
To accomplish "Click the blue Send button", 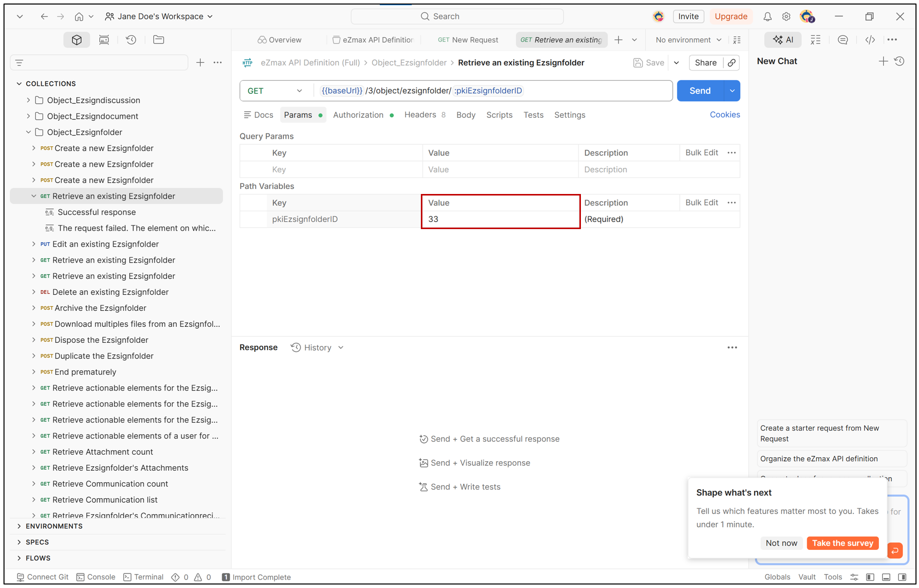I will [700, 91].
